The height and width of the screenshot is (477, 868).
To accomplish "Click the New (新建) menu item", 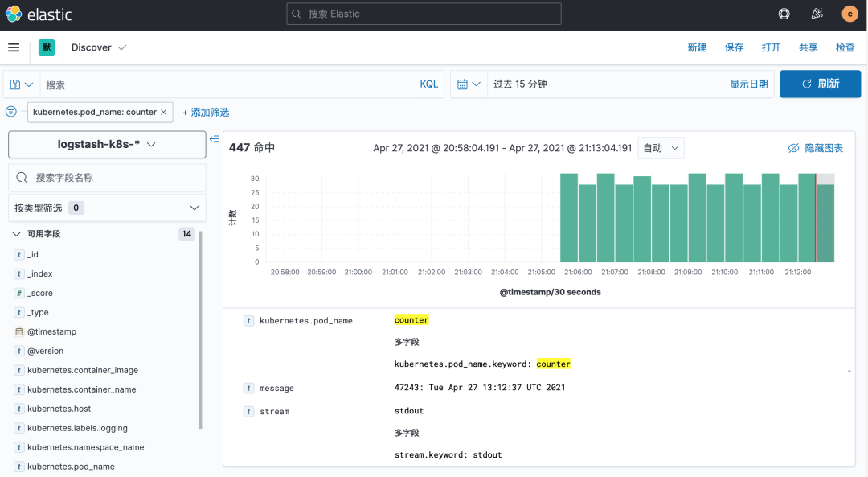I will (x=697, y=47).
